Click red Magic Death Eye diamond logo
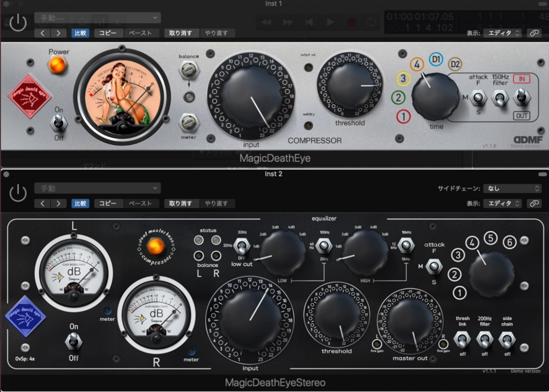The width and height of the screenshot is (549, 392). (29, 96)
